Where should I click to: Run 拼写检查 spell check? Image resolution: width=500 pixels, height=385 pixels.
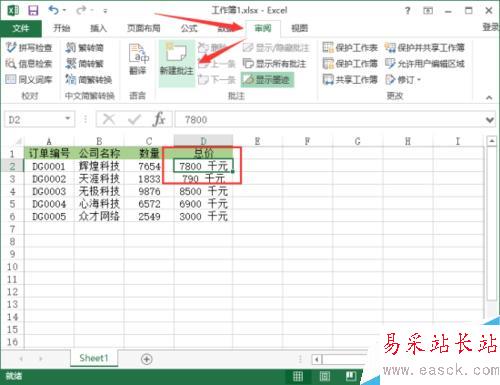(29, 48)
